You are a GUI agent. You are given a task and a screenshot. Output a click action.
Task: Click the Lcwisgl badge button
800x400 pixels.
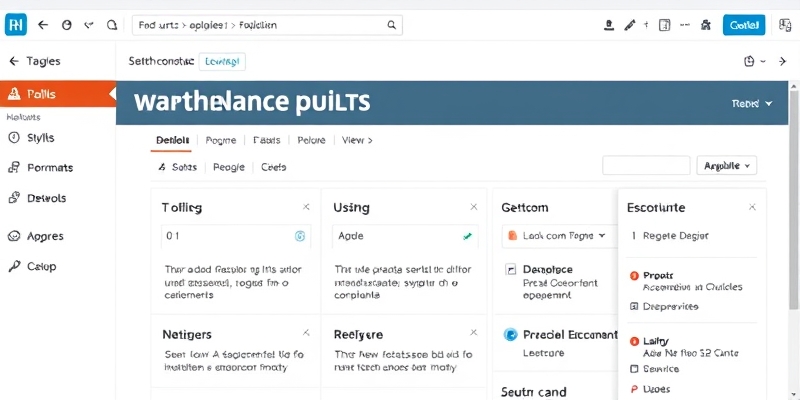(x=222, y=62)
